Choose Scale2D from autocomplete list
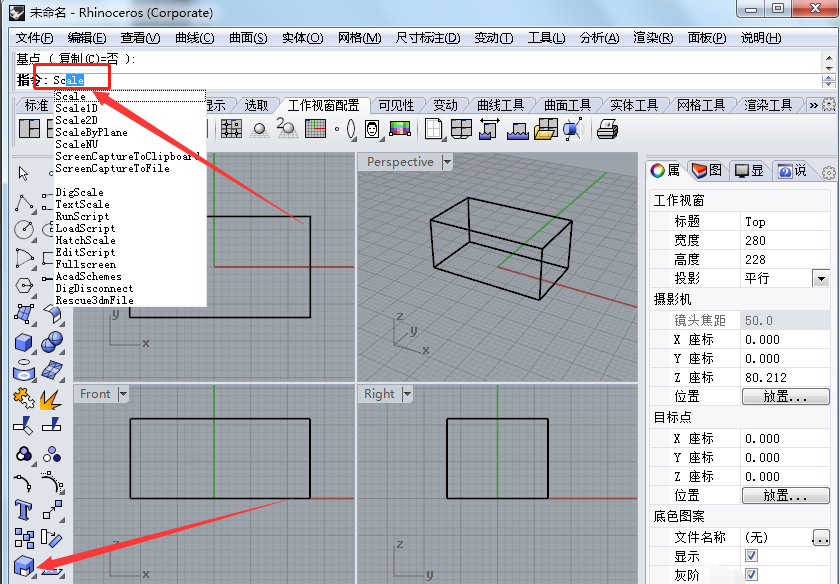Screen dimensions: 840x584 tap(77, 120)
